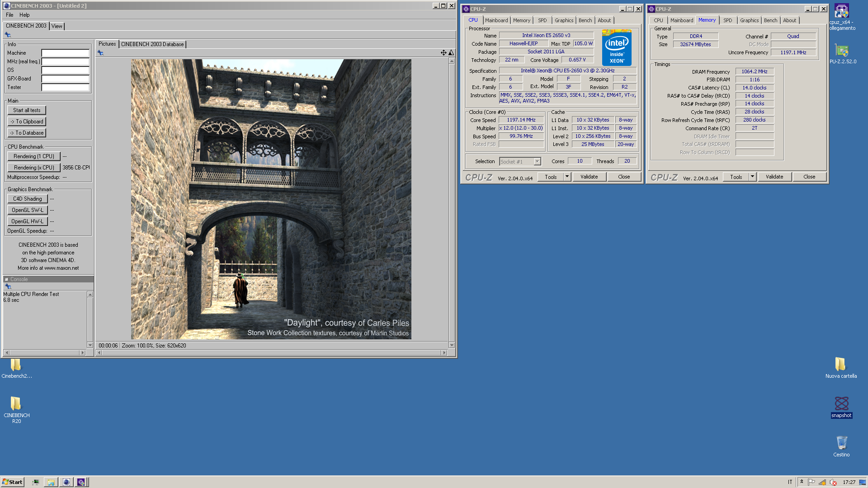Open the SPD tab in the right CPU-Z window

coord(727,20)
